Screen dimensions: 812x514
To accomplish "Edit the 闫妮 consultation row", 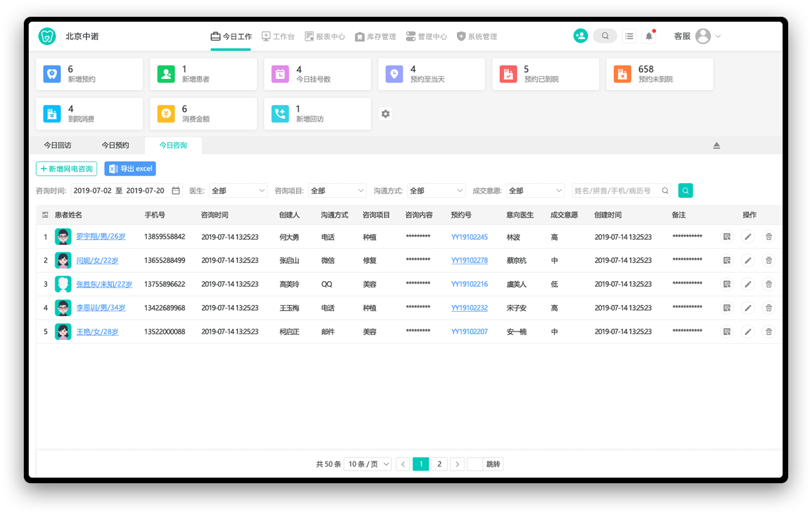I will (x=748, y=261).
